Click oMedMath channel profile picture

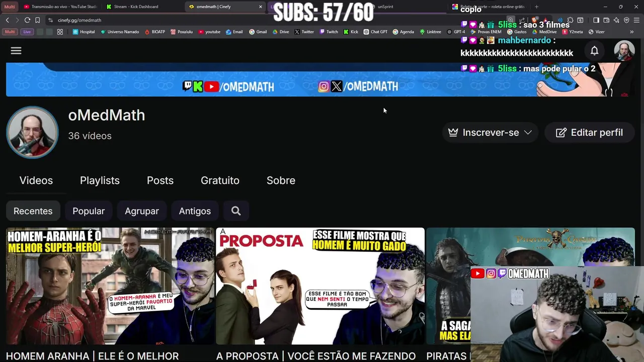tap(32, 133)
